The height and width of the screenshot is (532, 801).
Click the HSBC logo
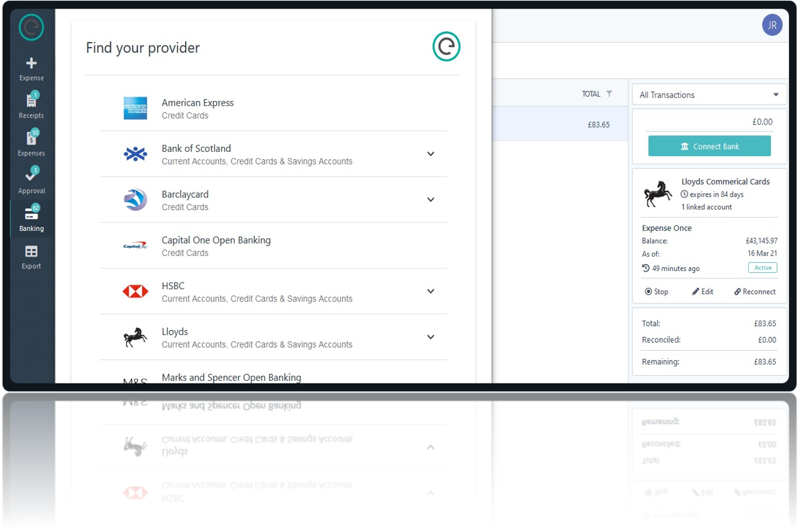click(x=136, y=291)
